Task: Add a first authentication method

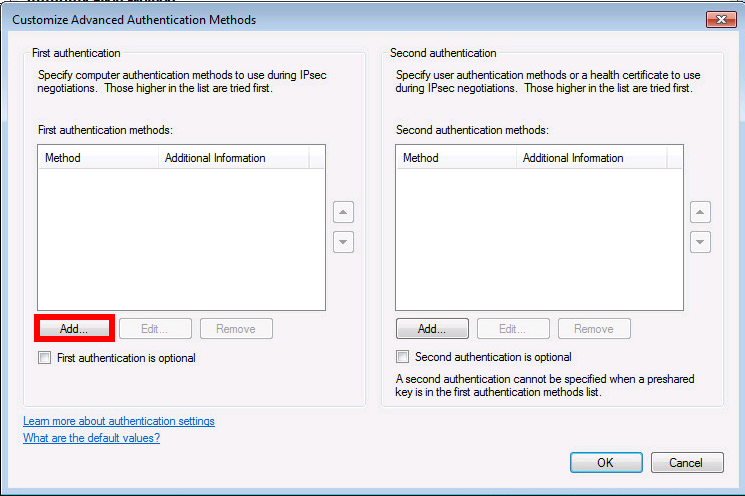Action: pyautogui.click(x=74, y=329)
